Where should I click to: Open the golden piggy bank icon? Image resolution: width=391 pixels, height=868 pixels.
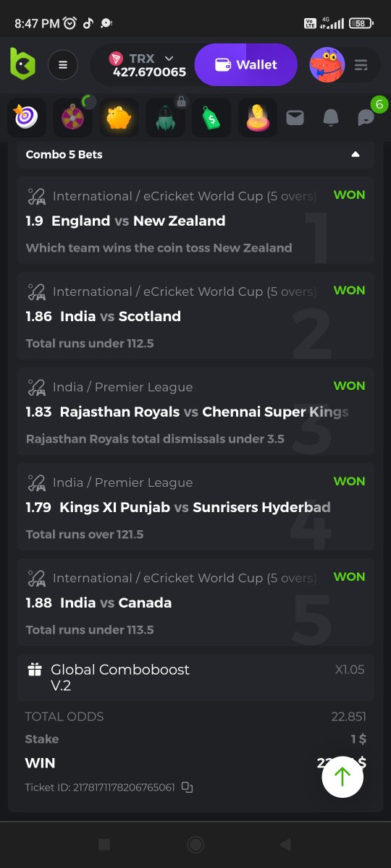[x=119, y=117]
